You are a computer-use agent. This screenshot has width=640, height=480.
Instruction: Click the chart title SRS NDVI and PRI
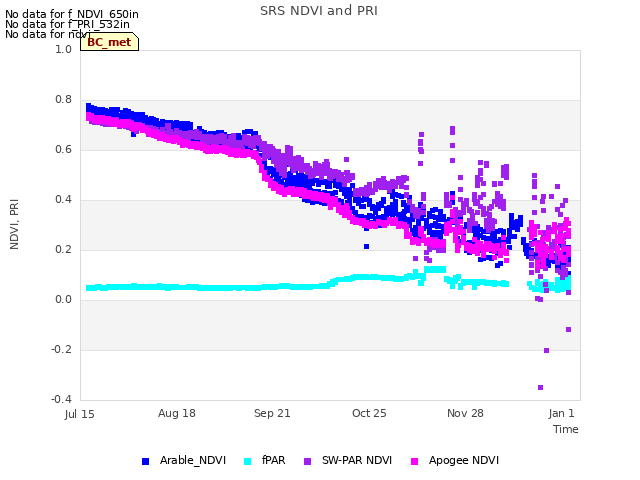[x=319, y=11]
